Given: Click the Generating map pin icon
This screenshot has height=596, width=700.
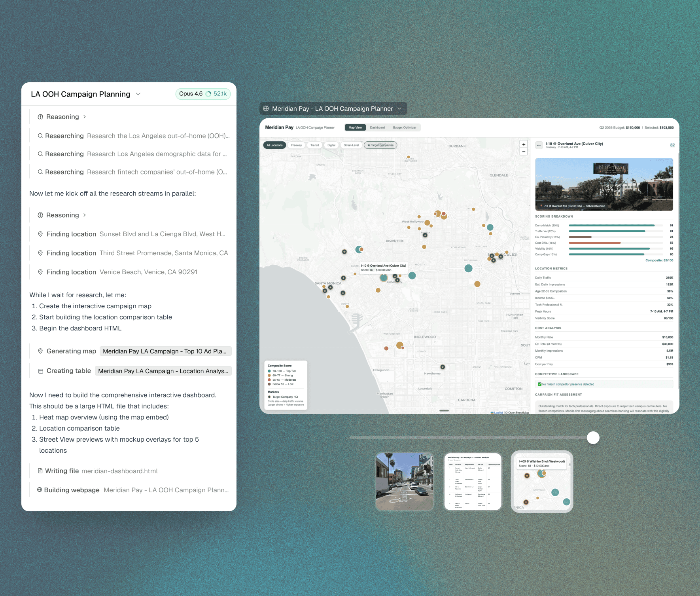Looking at the screenshot, I should (40, 351).
